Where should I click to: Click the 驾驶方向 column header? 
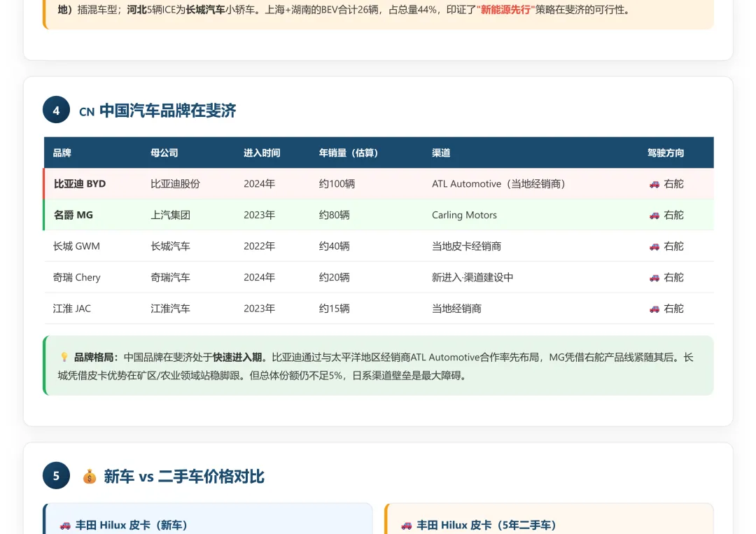[666, 153]
